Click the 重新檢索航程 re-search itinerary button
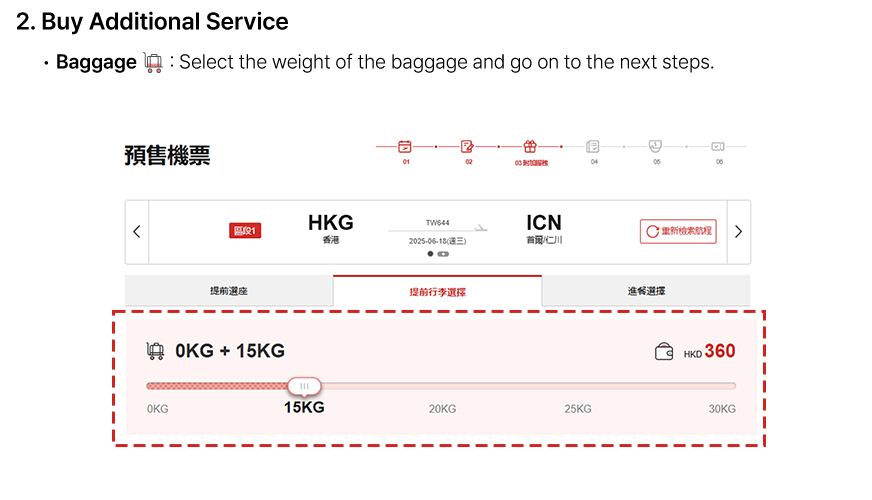872x500 pixels. pyautogui.click(x=678, y=231)
